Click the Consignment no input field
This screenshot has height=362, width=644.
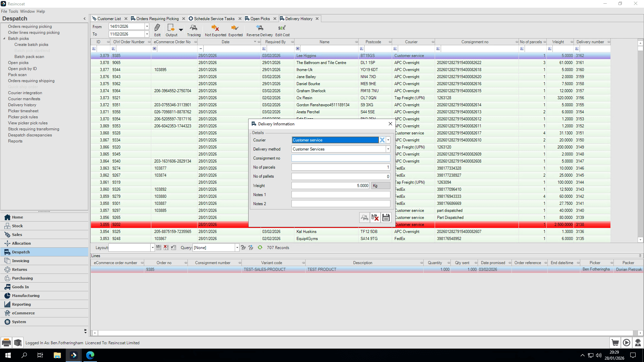point(341,158)
